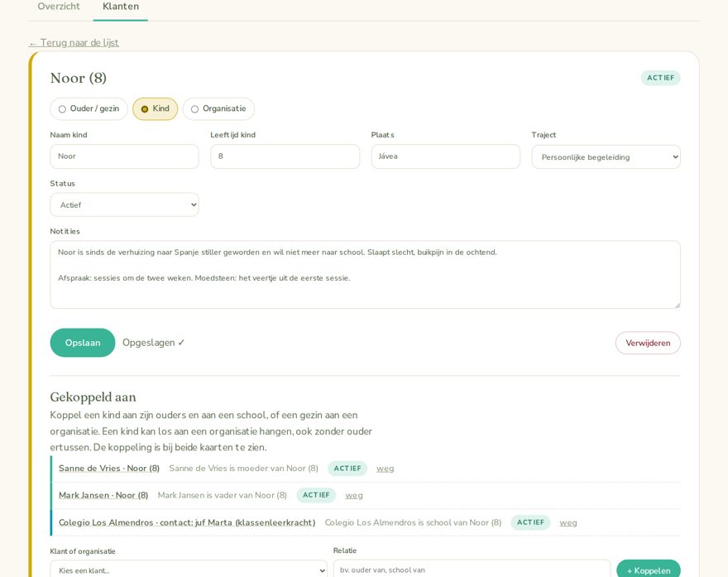Remove Sanne de Vries link with weg
The width and height of the screenshot is (728, 577).
click(386, 469)
